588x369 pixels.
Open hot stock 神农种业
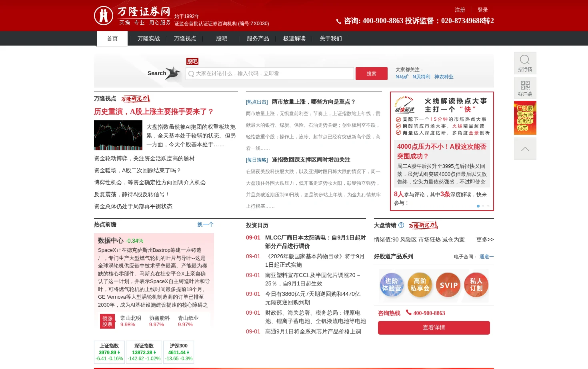click(x=444, y=77)
